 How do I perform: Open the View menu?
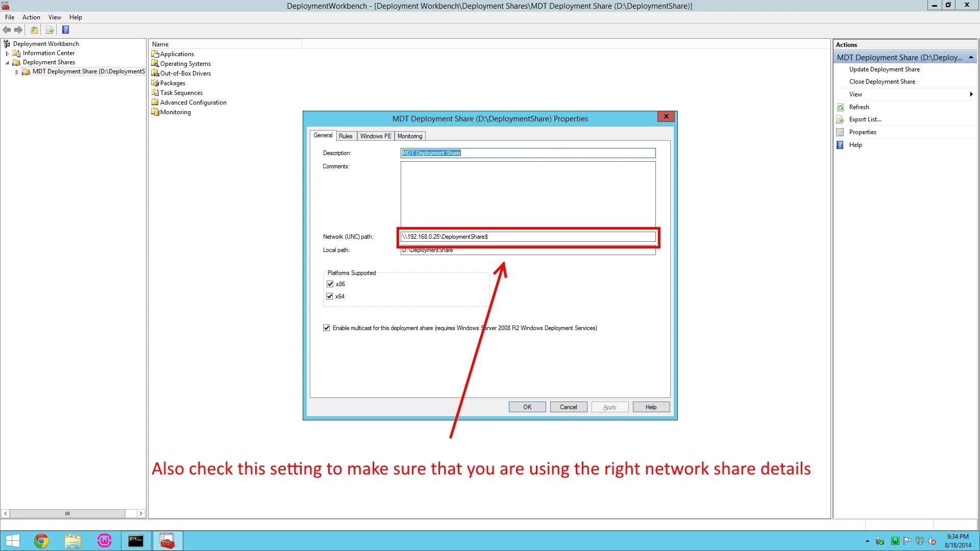pyautogui.click(x=55, y=17)
